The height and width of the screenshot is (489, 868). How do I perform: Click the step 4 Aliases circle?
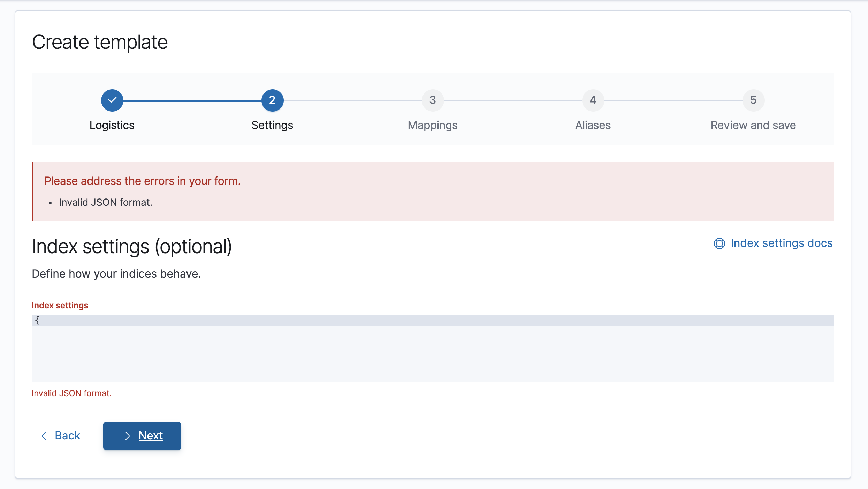(593, 100)
